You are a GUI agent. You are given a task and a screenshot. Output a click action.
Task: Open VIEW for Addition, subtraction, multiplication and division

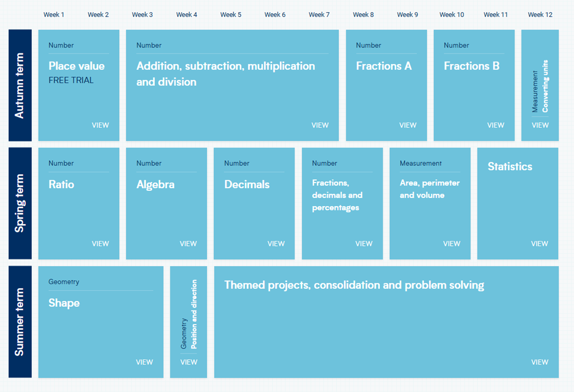(320, 125)
